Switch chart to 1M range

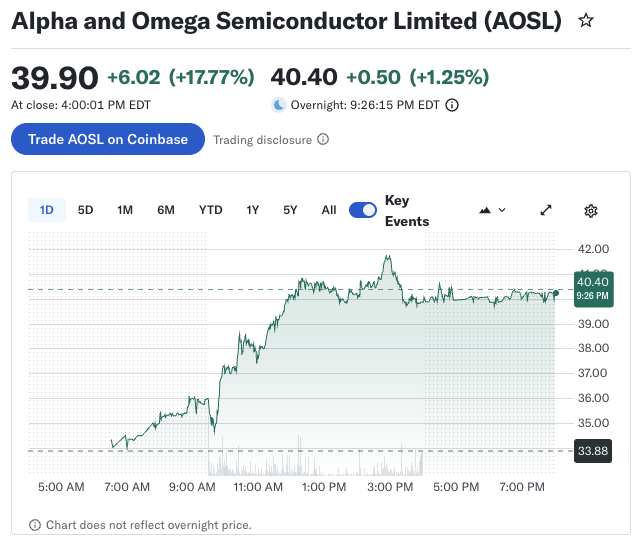(125, 210)
